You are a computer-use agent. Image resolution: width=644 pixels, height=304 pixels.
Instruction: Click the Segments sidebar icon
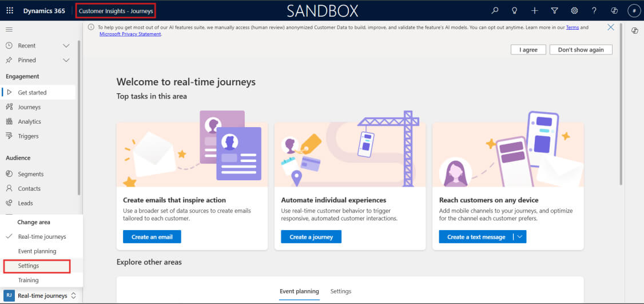click(9, 174)
